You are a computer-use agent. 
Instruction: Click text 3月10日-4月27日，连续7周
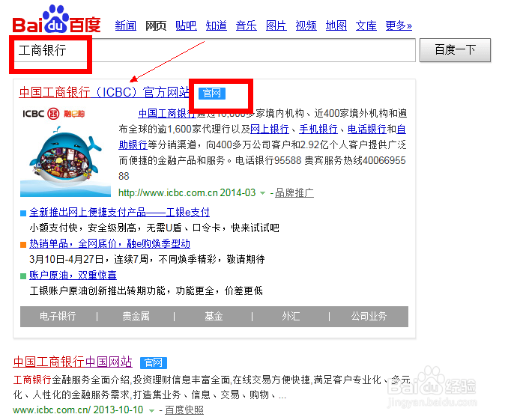[x=88, y=259]
